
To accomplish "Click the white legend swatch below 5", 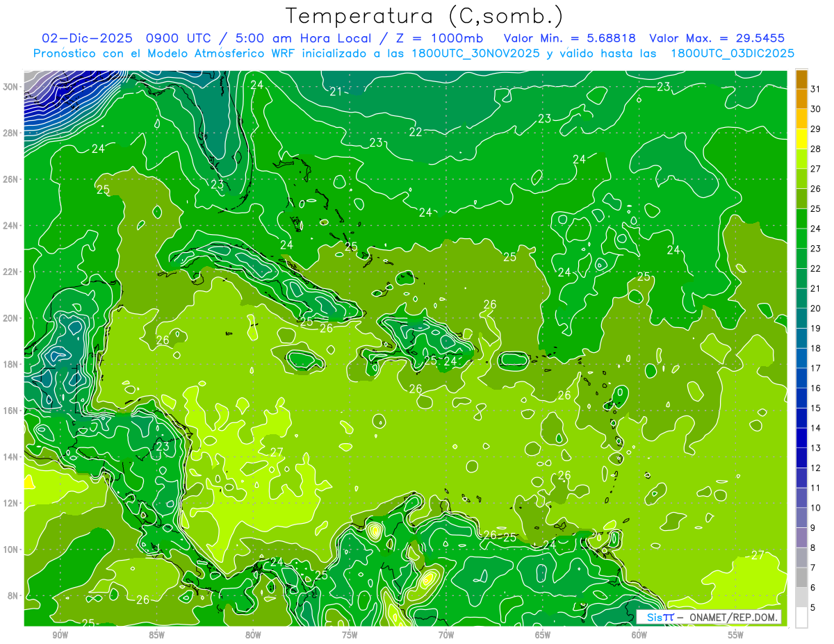I will pyautogui.click(x=801, y=618).
